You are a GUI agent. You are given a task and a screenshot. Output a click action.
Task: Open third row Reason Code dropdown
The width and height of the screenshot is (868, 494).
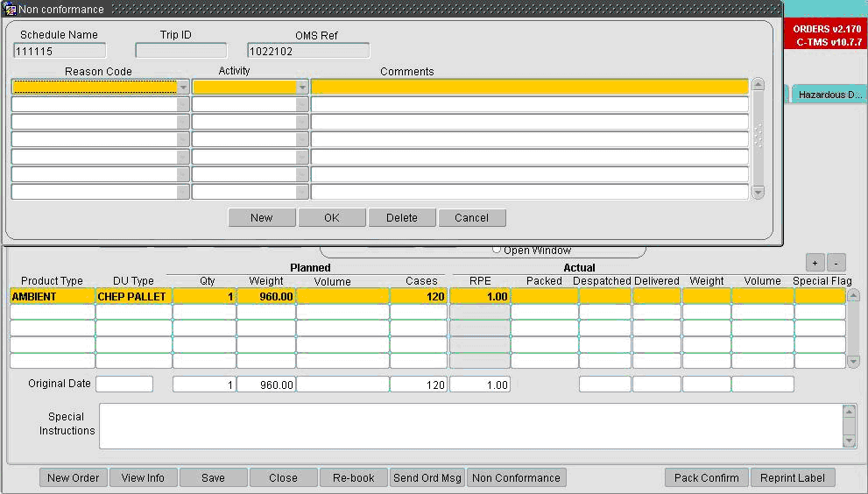click(x=183, y=122)
